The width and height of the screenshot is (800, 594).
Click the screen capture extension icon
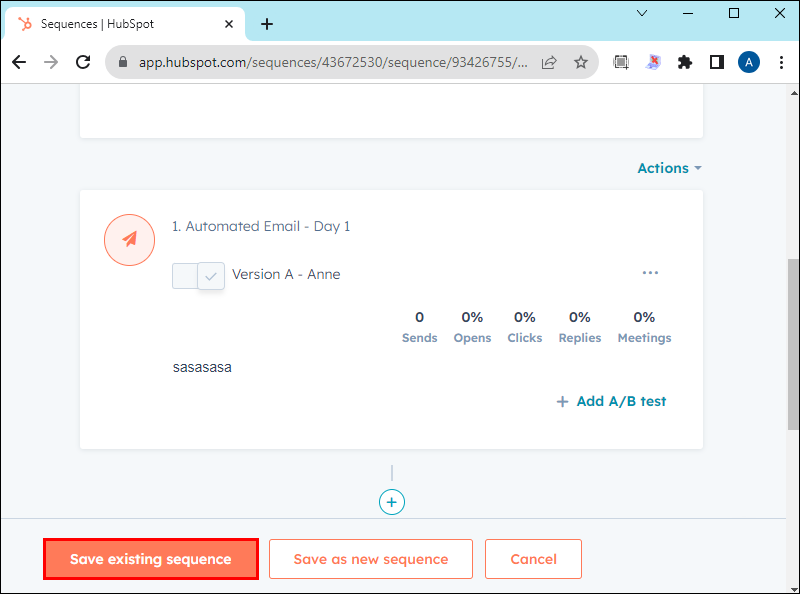(620, 62)
